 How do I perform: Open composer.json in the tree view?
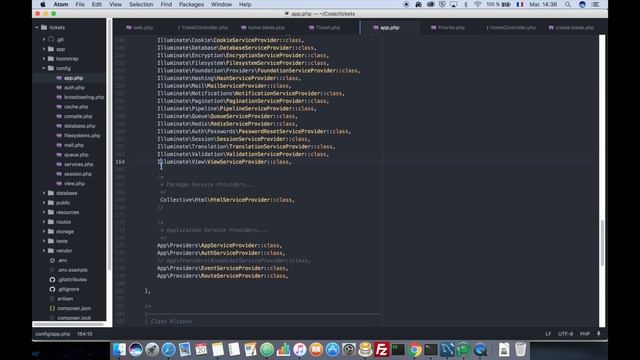tap(74, 308)
